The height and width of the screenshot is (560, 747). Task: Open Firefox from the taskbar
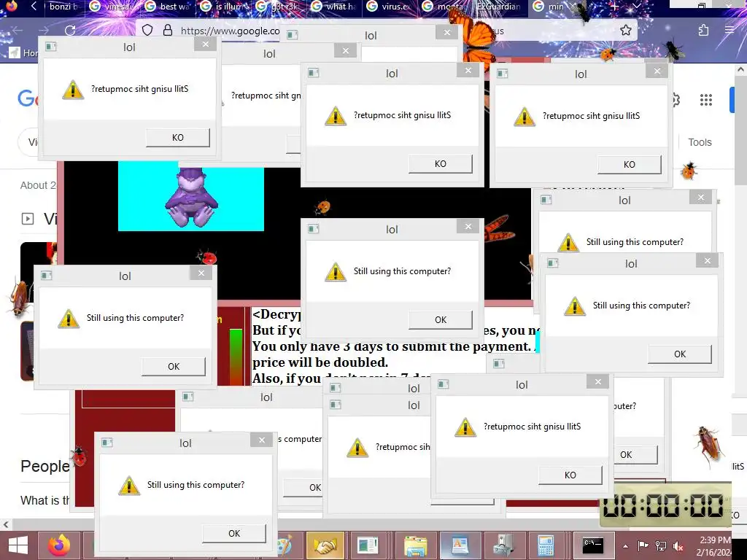(59, 545)
